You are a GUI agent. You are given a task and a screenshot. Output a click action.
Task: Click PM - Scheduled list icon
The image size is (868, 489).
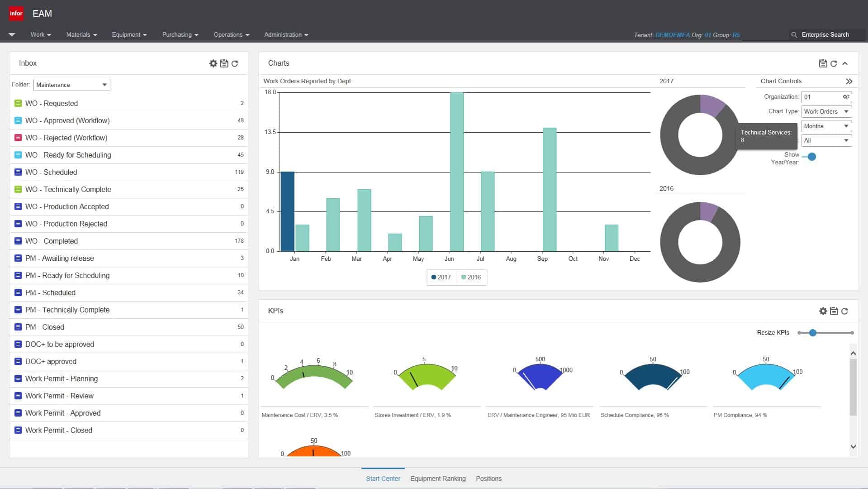18,292
